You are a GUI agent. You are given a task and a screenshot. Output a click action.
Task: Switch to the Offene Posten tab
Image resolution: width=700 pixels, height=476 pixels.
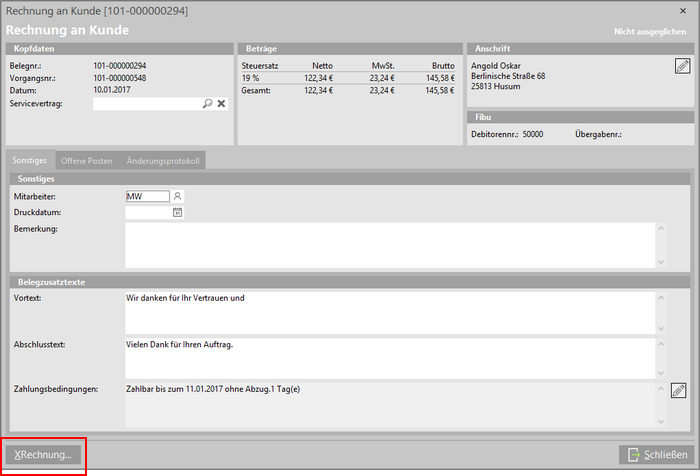pyautogui.click(x=86, y=160)
